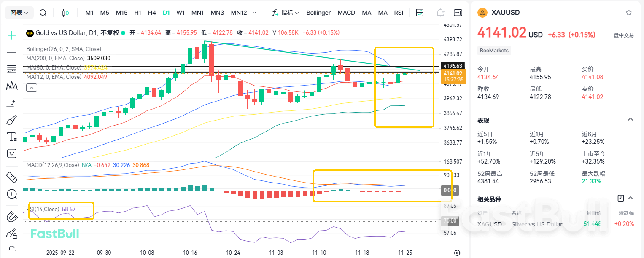Pick the emoji sticker tool
Screen dimensions: 644x258
11,153
